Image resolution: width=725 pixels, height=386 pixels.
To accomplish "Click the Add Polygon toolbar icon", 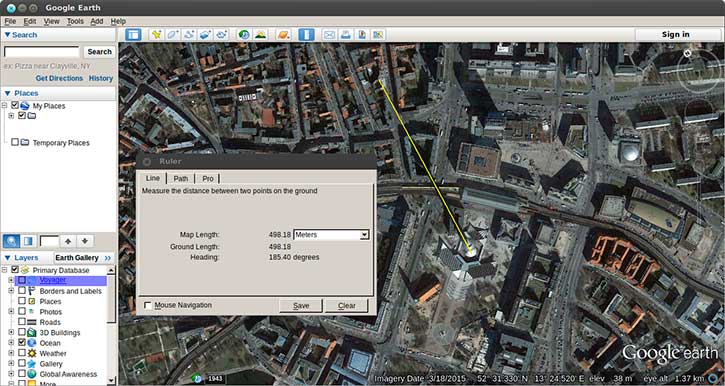I will [x=173, y=35].
